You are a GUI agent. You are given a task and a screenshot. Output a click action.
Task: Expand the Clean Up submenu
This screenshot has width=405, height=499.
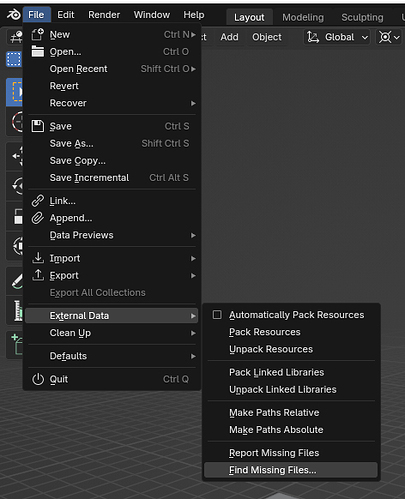(112, 333)
